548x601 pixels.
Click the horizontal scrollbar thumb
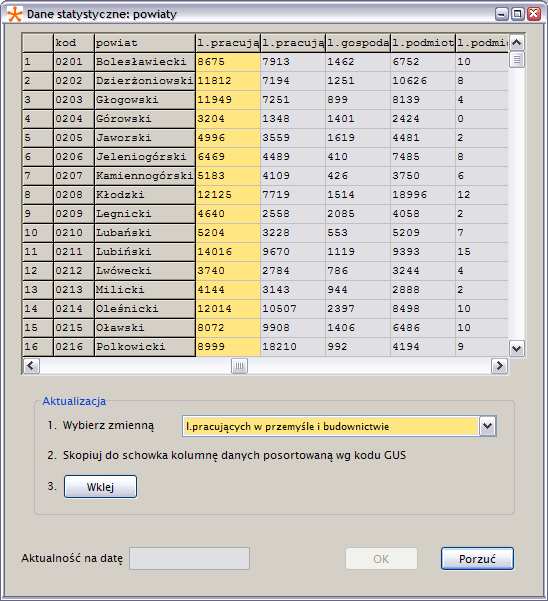click(x=240, y=366)
